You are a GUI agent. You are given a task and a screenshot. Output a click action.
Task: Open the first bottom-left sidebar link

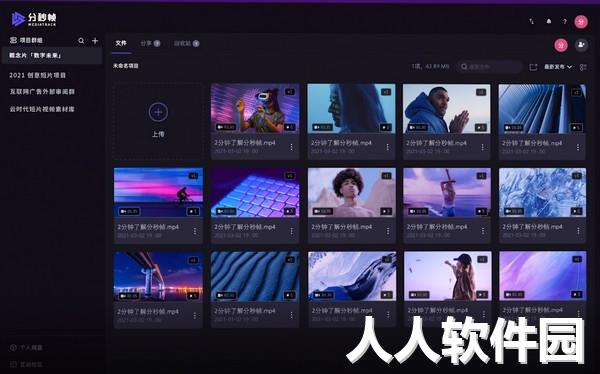point(27,348)
